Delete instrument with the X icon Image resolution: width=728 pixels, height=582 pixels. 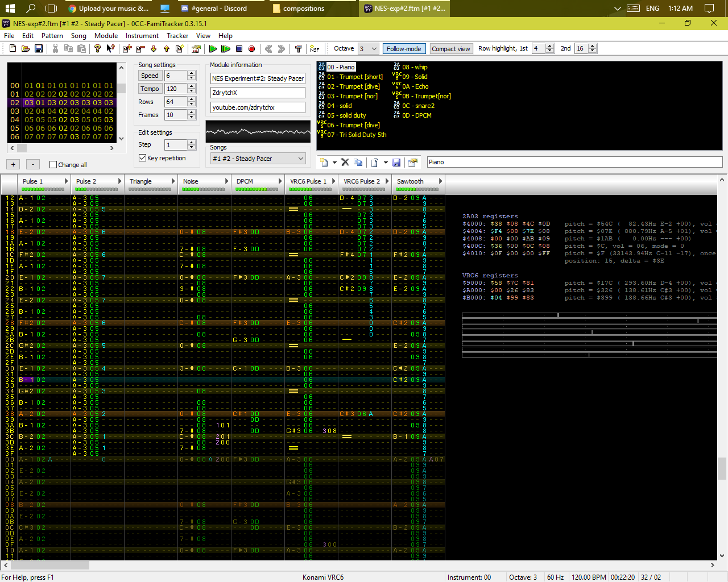[x=345, y=163]
